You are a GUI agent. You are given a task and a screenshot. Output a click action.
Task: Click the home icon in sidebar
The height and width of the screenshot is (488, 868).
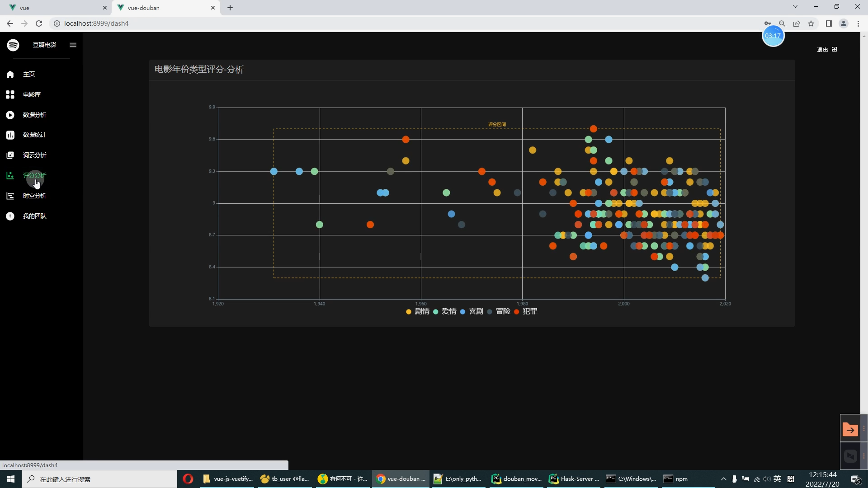click(10, 74)
